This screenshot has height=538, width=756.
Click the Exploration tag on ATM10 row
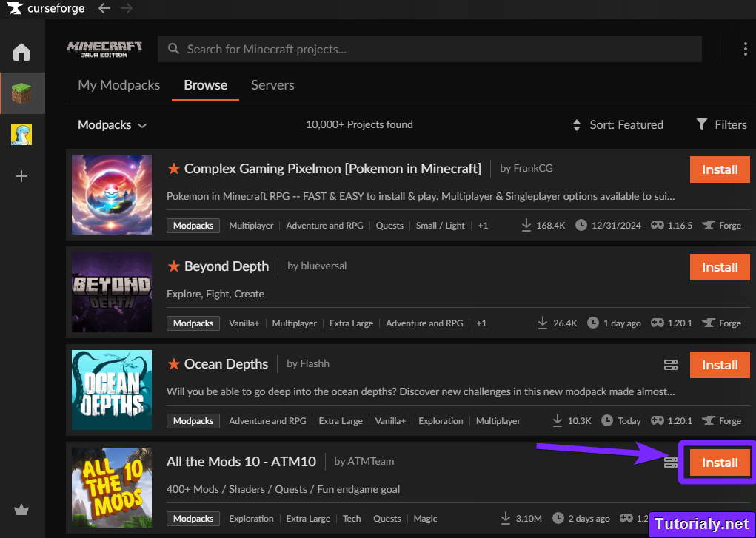click(x=251, y=519)
